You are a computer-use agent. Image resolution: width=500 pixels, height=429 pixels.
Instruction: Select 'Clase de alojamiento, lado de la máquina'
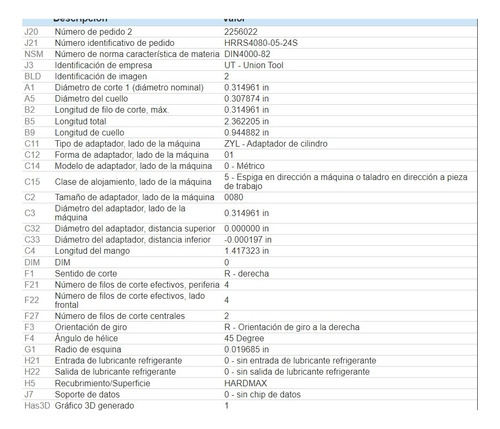[133, 182]
